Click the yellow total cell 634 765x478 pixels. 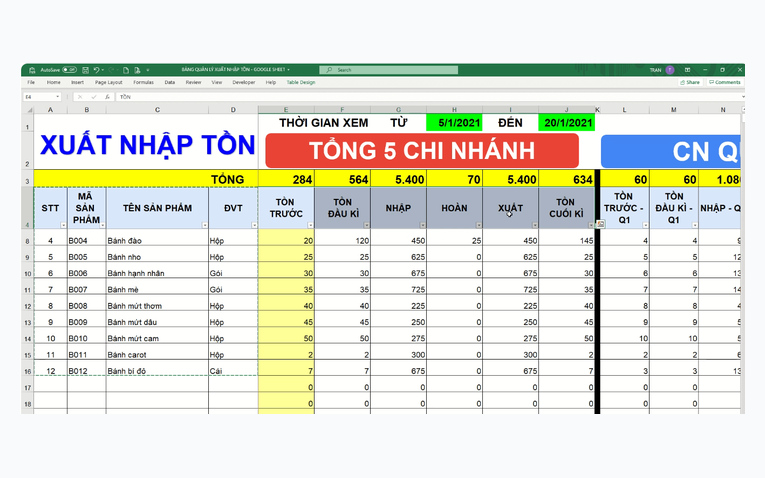click(x=566, y=179)
